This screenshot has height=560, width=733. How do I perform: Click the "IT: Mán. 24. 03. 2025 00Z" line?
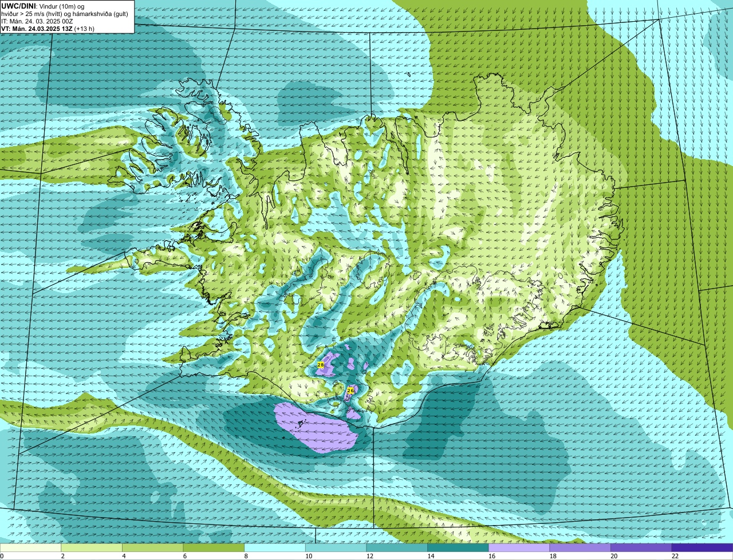click(37, 21)
